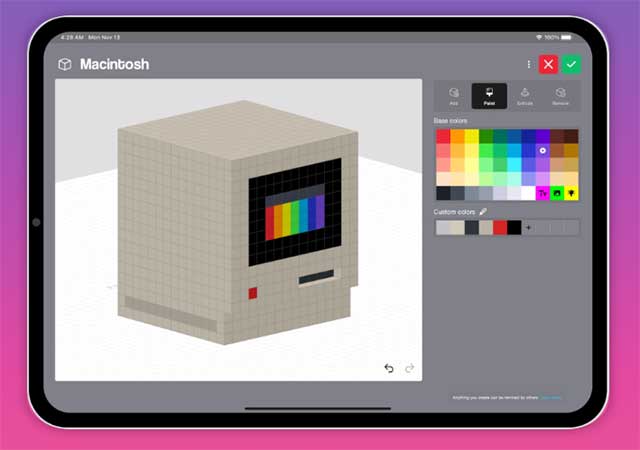Edit custom colors with the pencil icon
This screenshot has width=640, height=450.
pyautogui.click(x=482, y=212)
